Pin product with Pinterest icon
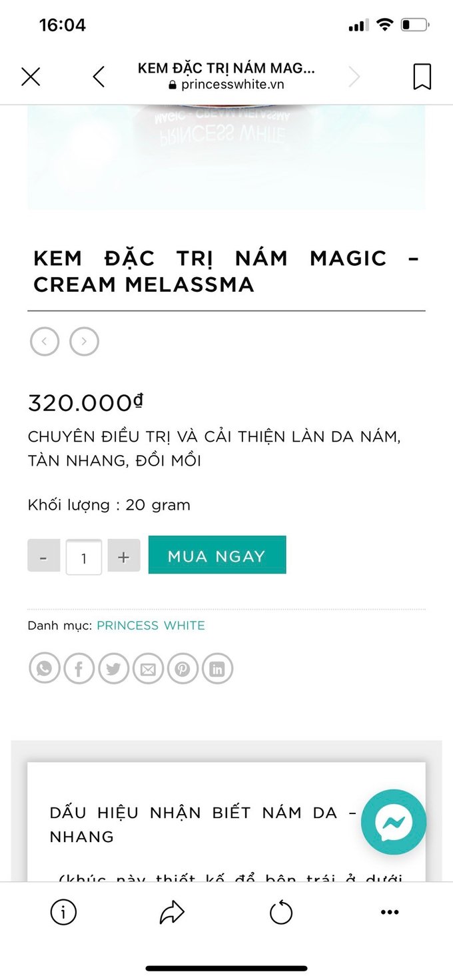The height and width of the screenshot is (980, 453). (x=183, y=669)
